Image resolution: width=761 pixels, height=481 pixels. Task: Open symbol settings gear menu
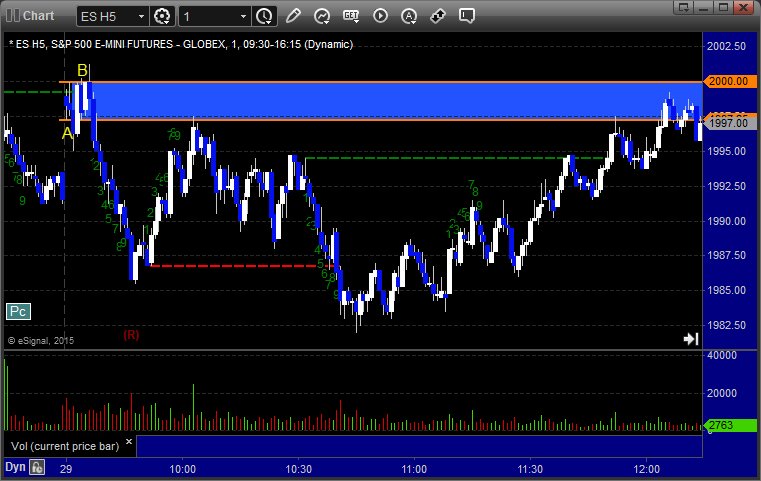[162, 17]
